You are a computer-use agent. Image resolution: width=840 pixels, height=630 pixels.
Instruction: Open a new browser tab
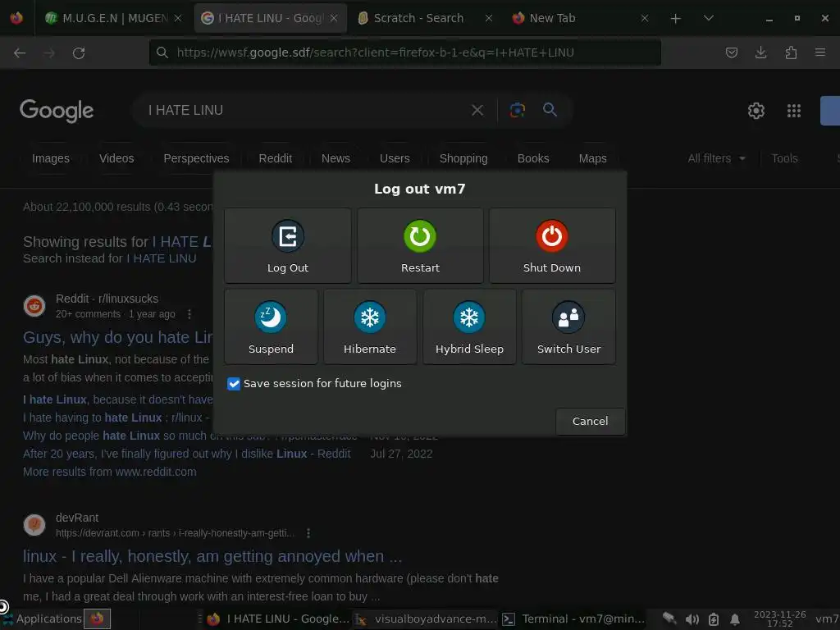676,18
